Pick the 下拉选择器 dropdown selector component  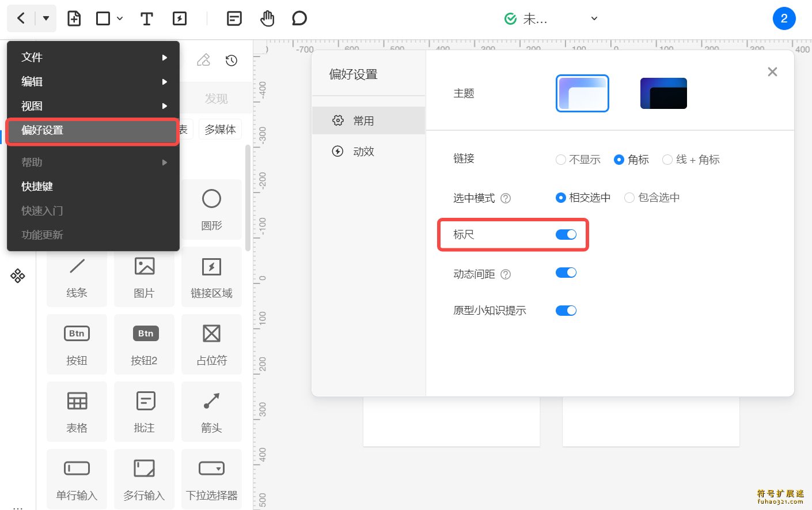pyautogui.click(x=211, y=479)
